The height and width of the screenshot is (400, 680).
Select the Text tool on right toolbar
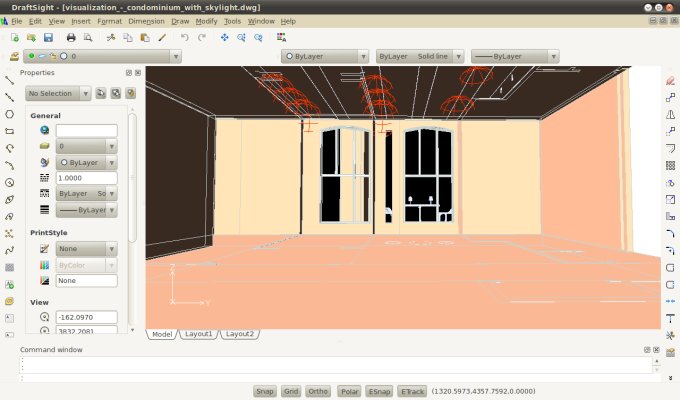(x=670, y=318)
